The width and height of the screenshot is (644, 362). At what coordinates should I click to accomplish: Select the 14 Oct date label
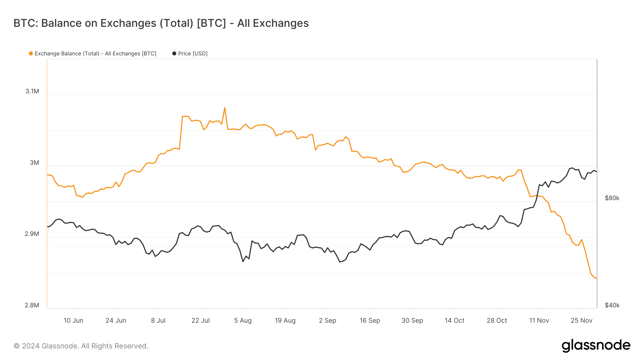pos(454,321)
